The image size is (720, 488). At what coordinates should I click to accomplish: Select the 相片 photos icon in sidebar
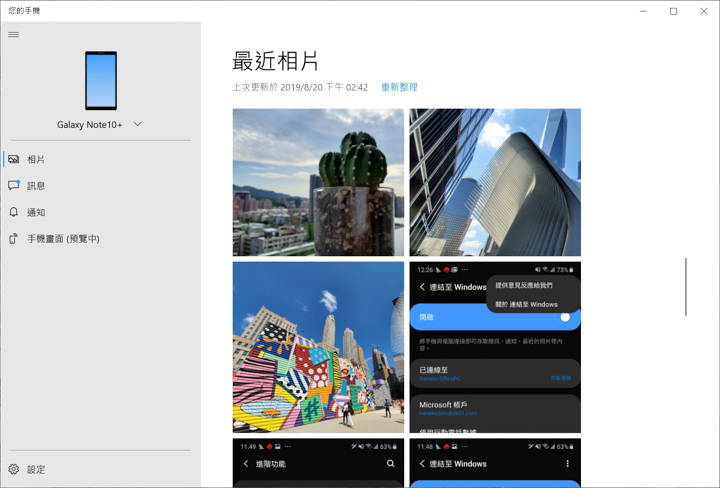tap(14, 159)
